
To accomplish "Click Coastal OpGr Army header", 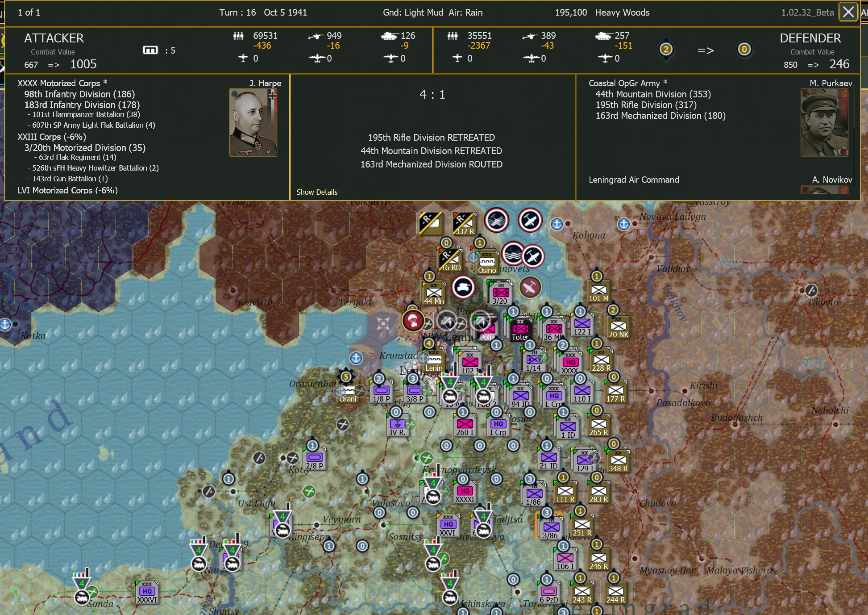I will pos(628,83).
